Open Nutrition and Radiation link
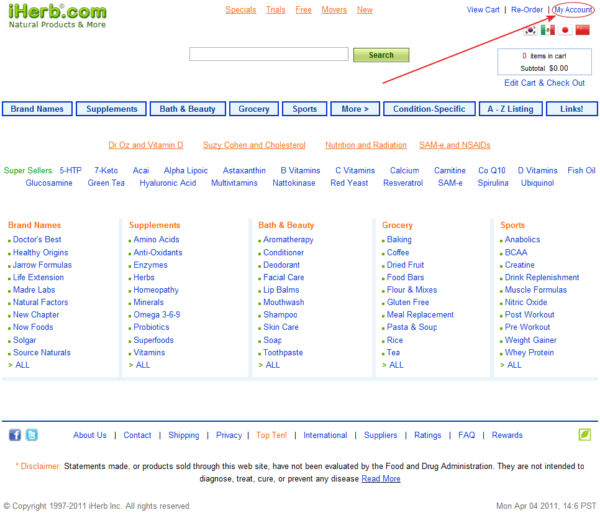This screenshot has height=515, width=600. [366, 145]
